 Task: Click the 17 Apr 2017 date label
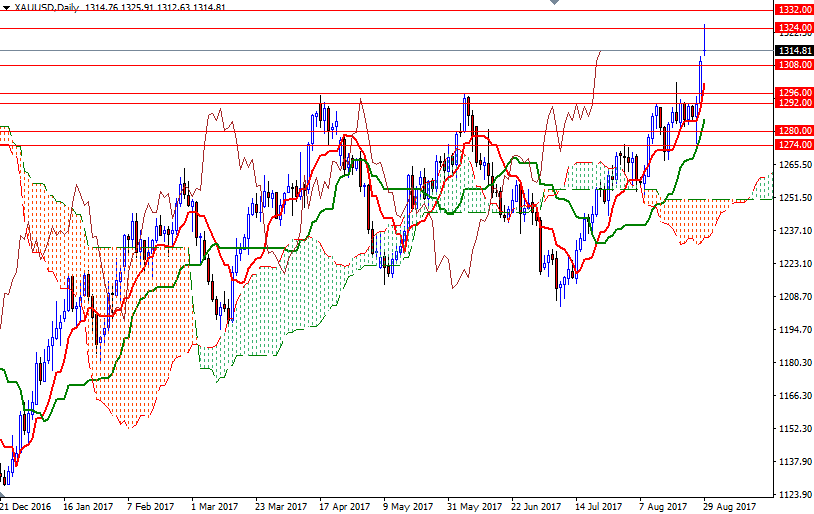342,506
